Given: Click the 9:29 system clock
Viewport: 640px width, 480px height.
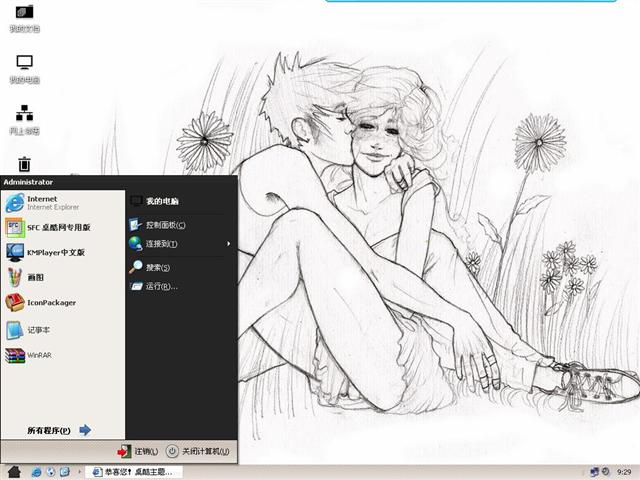Looking at the screenshot, I should tap(624, 472).
